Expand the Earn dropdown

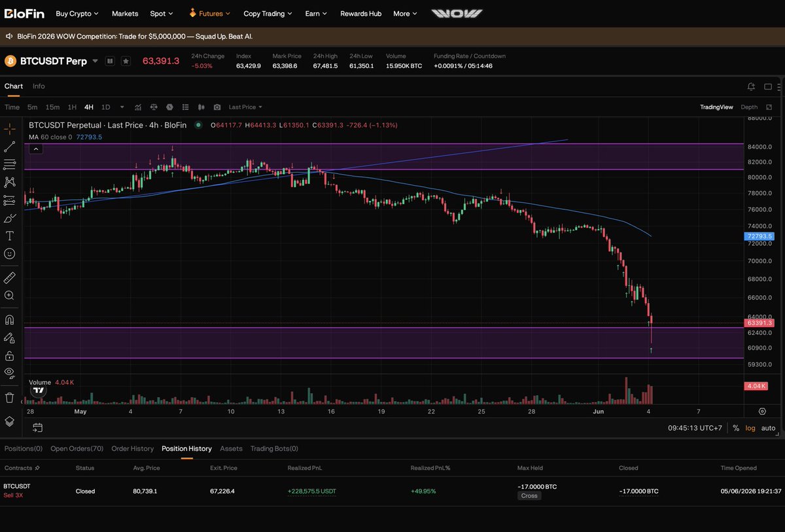pos(317,13)
